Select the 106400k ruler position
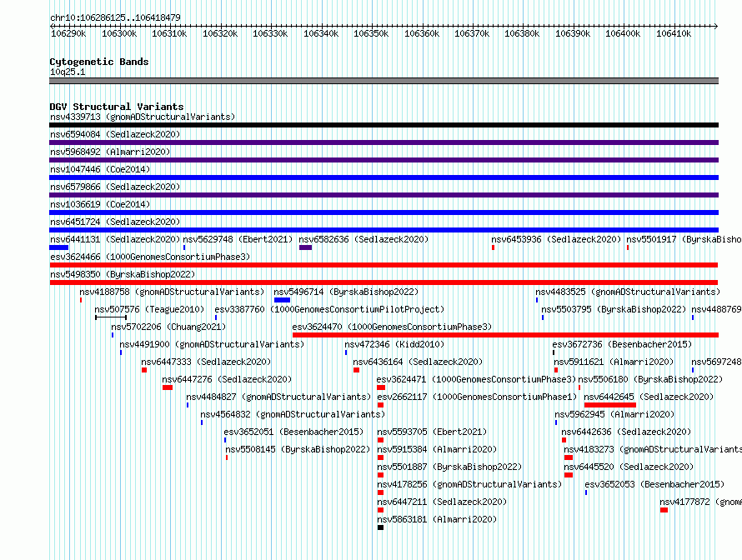Viewport: 742px width, 560px height. pyautogui.click(x=623, y=33)
